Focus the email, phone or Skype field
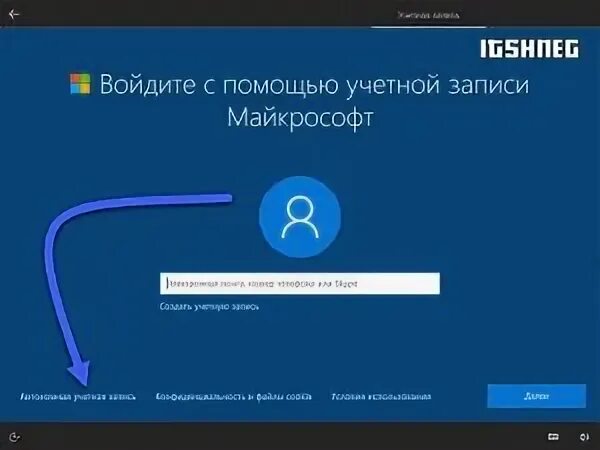Viewport: 600px width, 450px height. coord(300,284)
